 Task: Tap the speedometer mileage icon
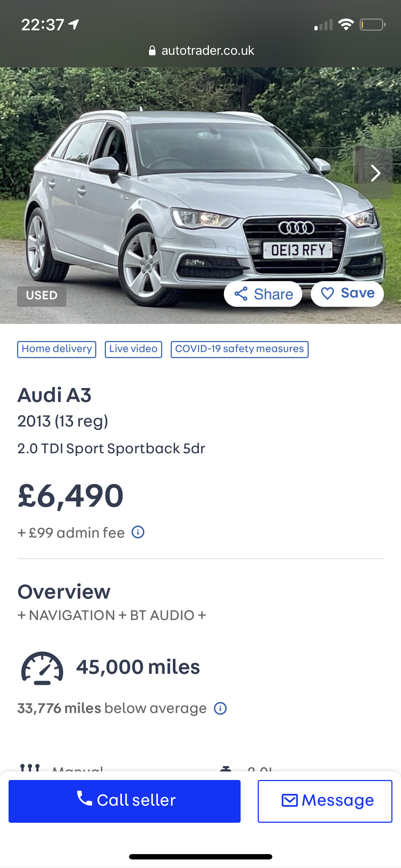(x=42, y=668)
